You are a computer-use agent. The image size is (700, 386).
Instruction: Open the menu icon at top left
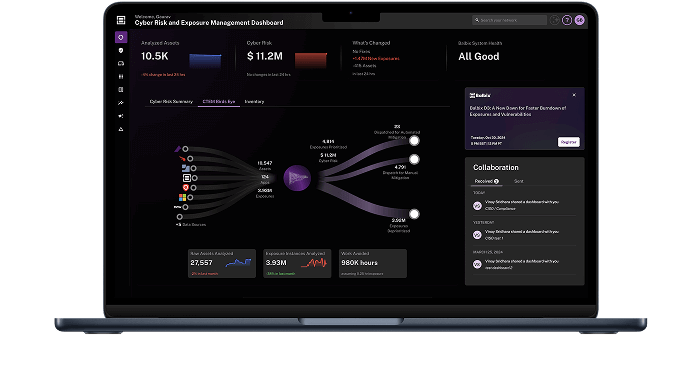coord(121,20)
